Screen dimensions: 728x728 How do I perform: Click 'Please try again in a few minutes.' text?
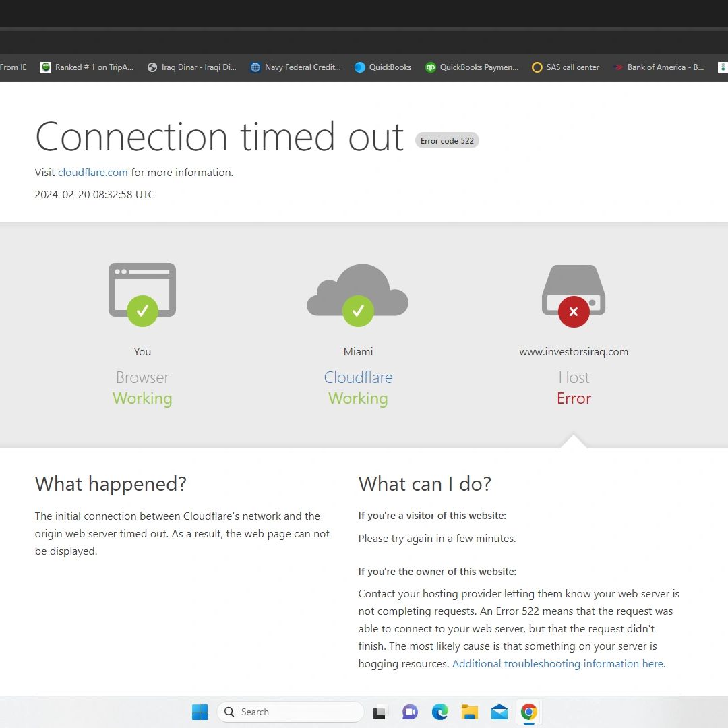[437, 539]
